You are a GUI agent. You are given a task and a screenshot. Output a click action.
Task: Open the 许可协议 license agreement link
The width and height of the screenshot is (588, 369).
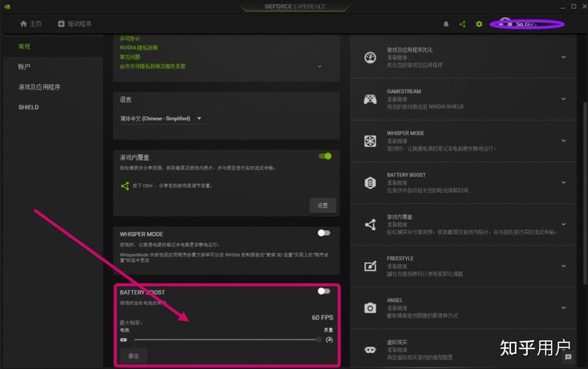pyautogui.click(x=130, y=38)
